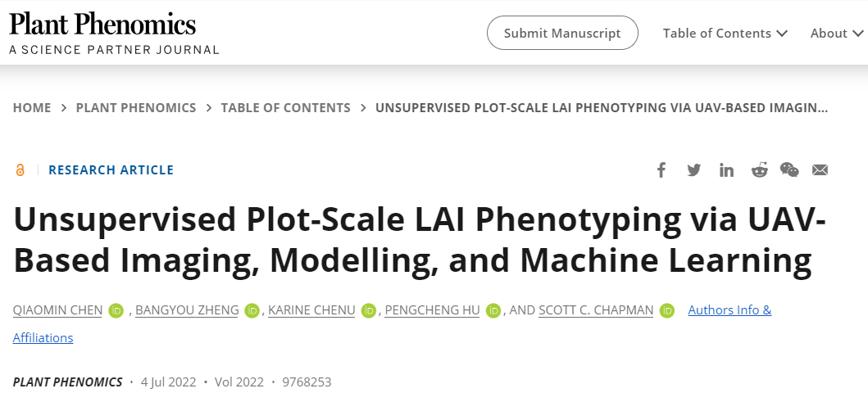Go to HOME breadcrumb

pos(32,108)
